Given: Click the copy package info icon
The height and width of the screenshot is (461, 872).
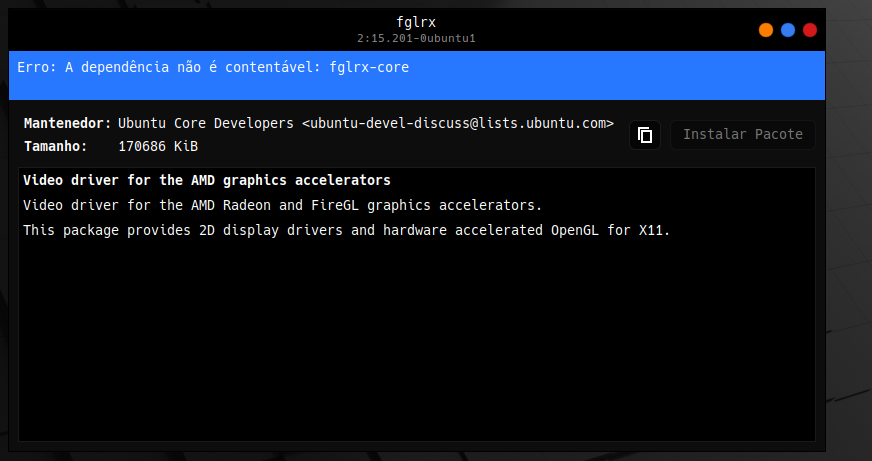Looking at the screenshot, I should (x=645, y=135).
